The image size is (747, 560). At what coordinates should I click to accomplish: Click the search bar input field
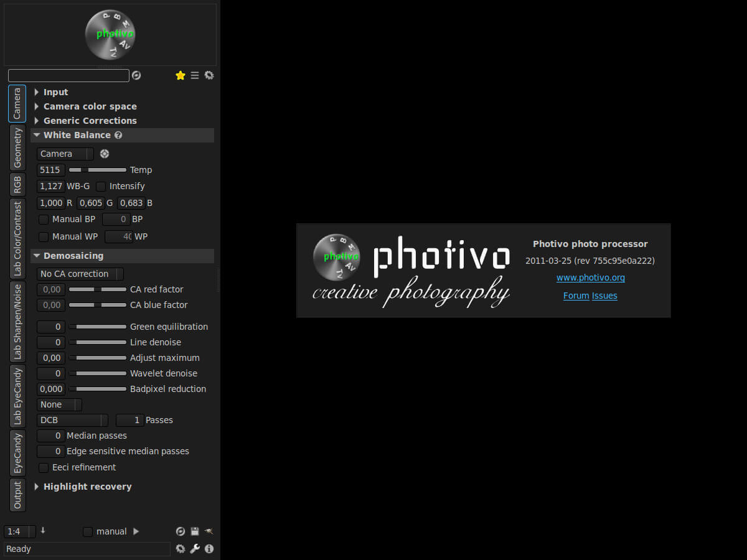[68, 75]
